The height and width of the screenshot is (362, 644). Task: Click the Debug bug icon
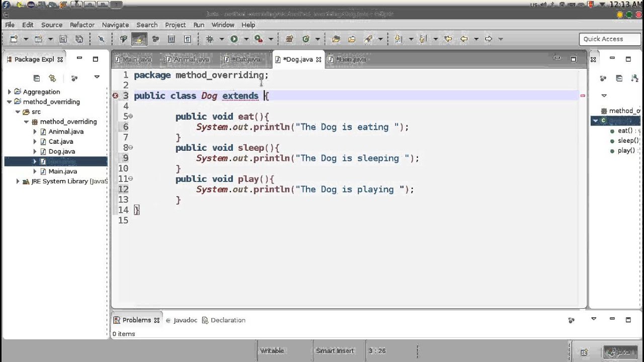coord(210,39)
